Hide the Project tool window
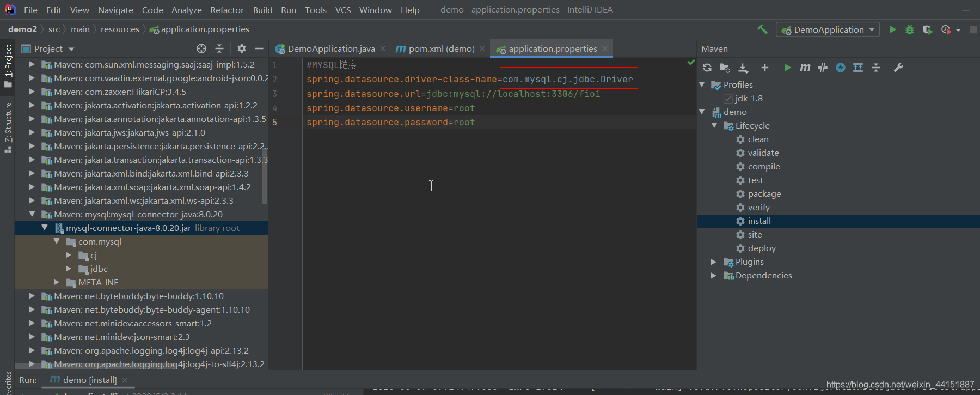 [259, 48]
